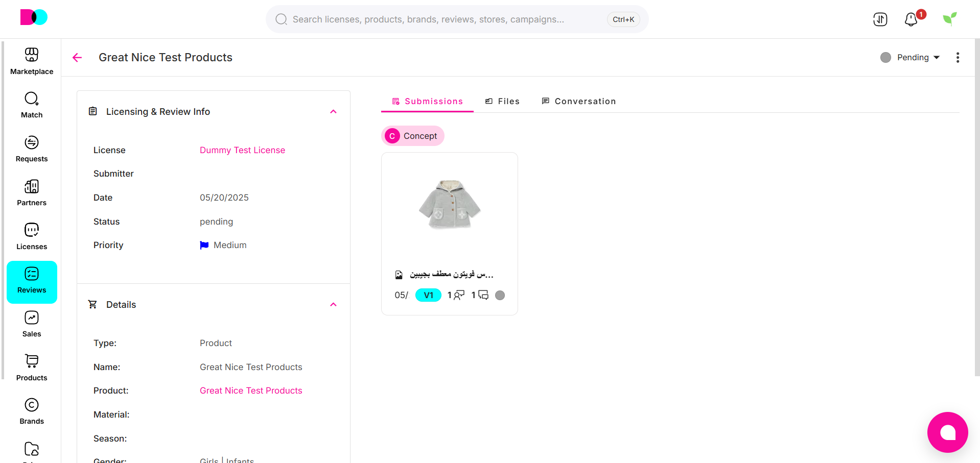Click the folder icon below Brands
980x463 pixels.
[x=32, y=449]
